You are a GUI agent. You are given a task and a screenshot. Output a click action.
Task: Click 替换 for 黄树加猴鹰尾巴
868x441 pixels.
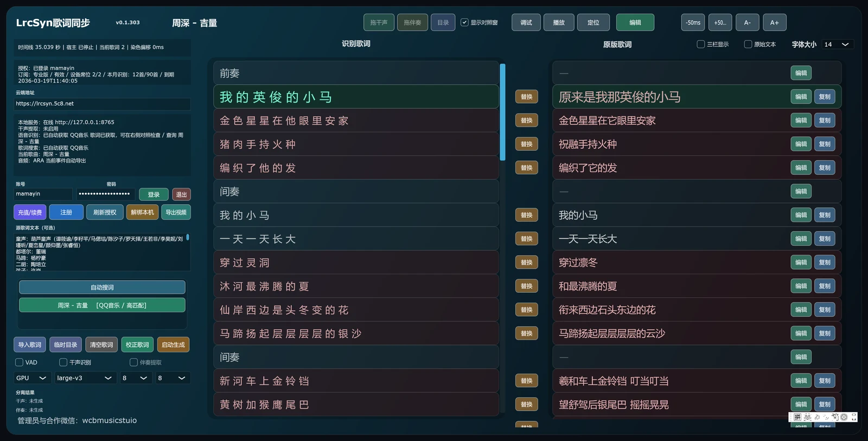(527, 405)
